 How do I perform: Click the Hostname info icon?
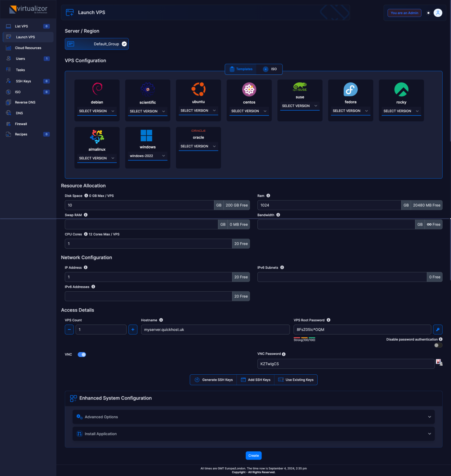pos(161,320)
